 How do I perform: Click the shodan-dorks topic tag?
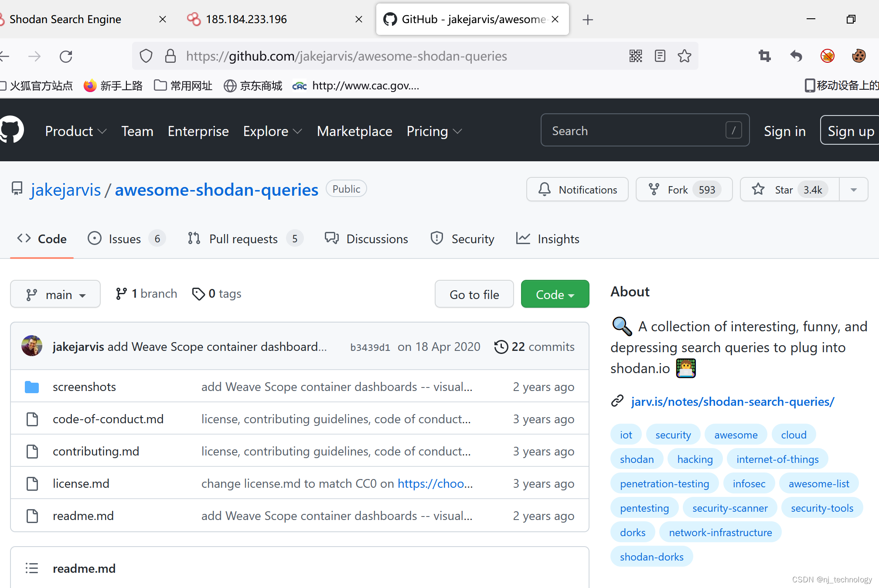pos(651,557)
